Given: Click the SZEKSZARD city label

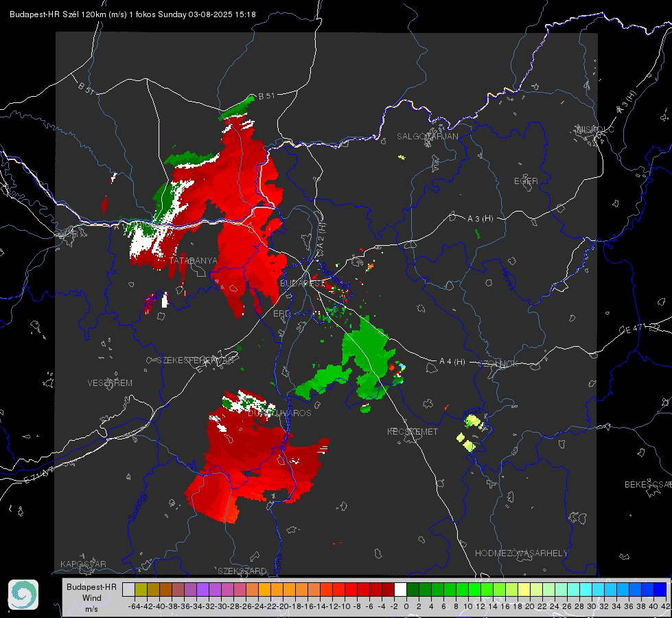Looking at the screenshot, I should pos(242,571).
